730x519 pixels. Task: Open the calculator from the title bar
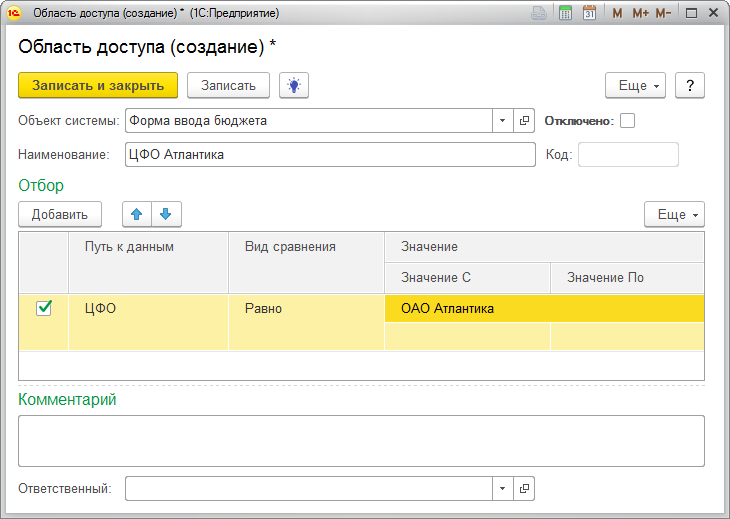point(566,13)
